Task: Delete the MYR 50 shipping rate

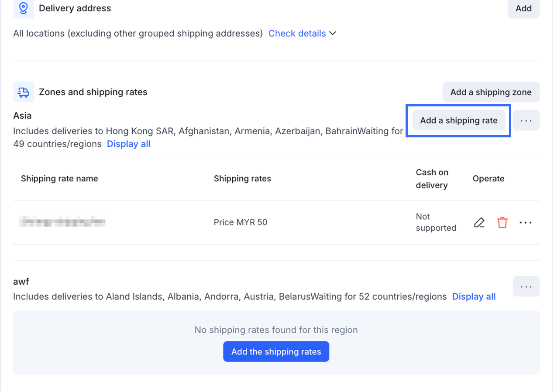Action: pos(502,222)
